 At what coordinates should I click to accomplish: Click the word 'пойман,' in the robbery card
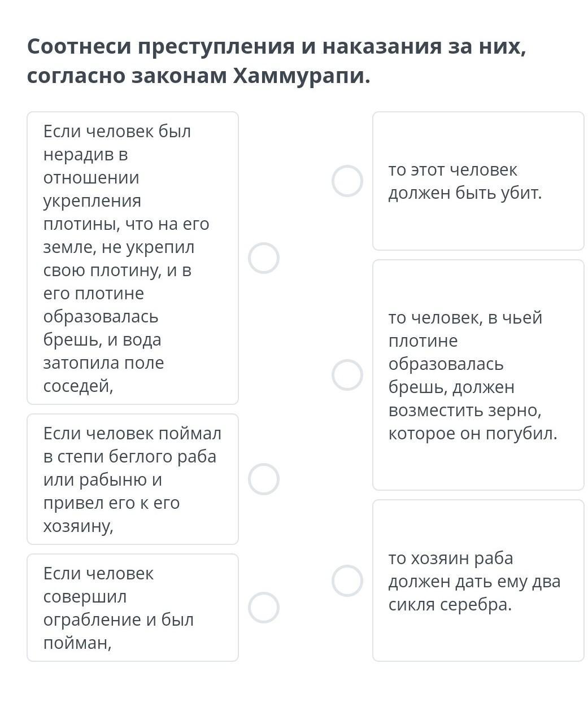(77, 643)
